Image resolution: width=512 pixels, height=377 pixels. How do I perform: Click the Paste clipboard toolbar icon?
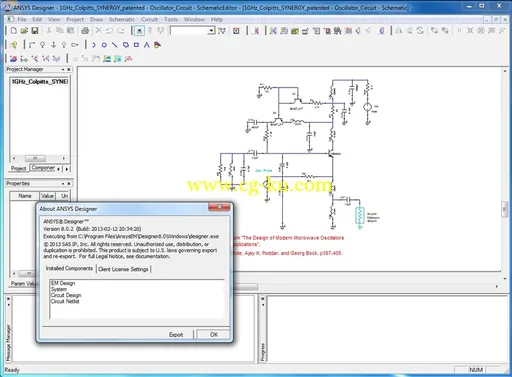point(70,31)
